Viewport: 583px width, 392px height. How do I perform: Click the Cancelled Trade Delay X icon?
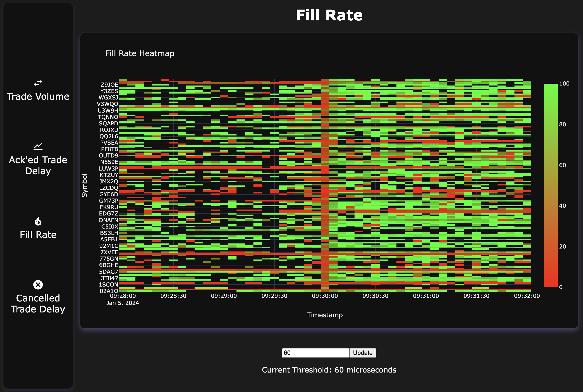[38, 284]
